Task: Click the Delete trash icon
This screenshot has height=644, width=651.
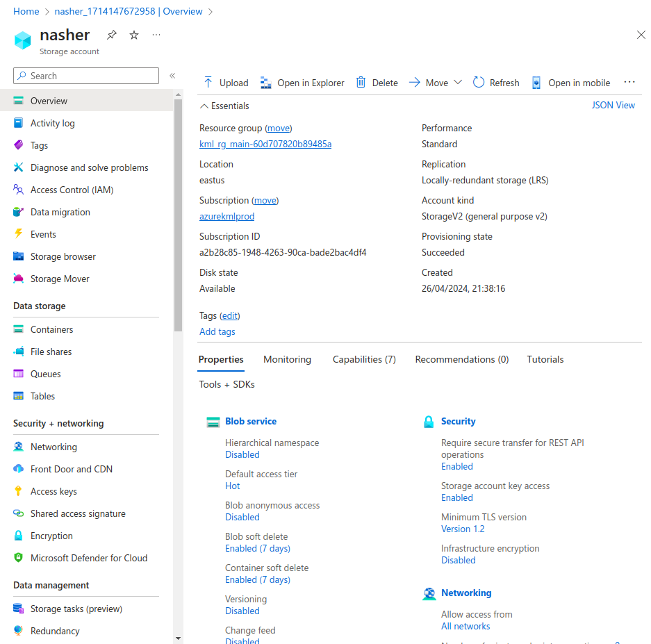Action: [x=361, y=83]
